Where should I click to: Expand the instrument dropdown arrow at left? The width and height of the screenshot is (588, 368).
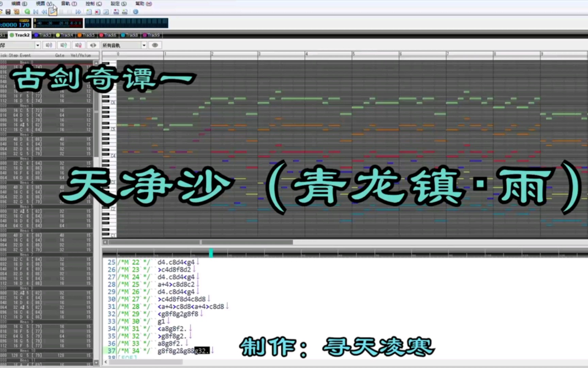tap(37, 45)
